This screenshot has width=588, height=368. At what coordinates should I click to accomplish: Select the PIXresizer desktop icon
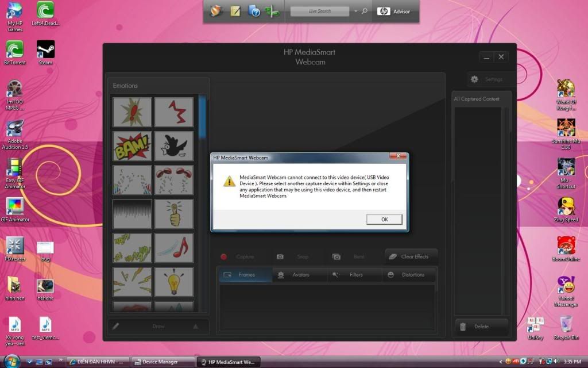pyautogui.click(x=14, y=249)
